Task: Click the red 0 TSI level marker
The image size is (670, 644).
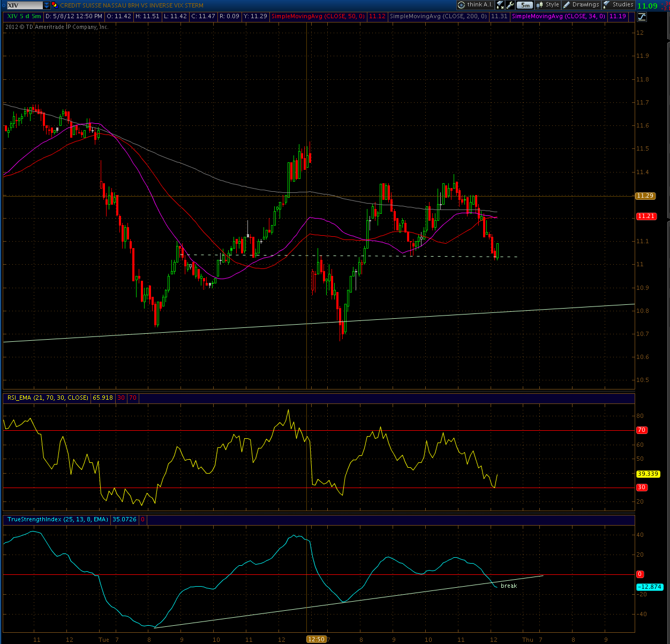Action: tap(639, 574)
